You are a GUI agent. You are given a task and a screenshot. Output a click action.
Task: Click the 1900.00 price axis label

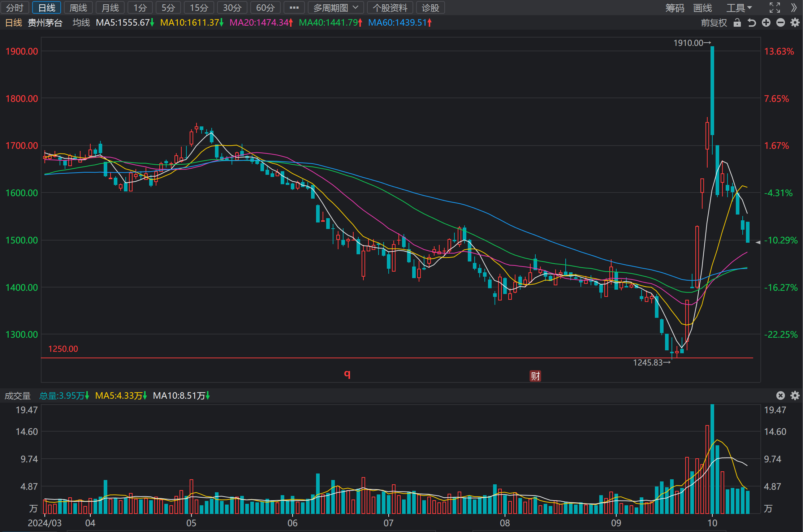22,51
